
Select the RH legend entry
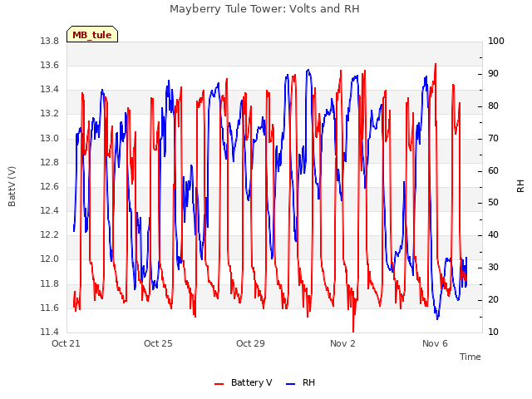click(x=301, y=382)
